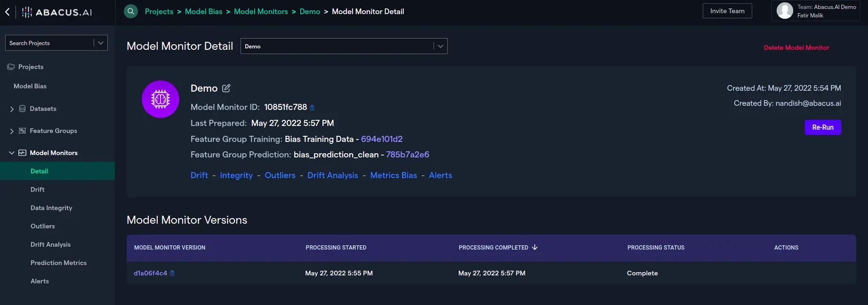
Task: Click the search magnifier icon
Action: click(131, 11)
